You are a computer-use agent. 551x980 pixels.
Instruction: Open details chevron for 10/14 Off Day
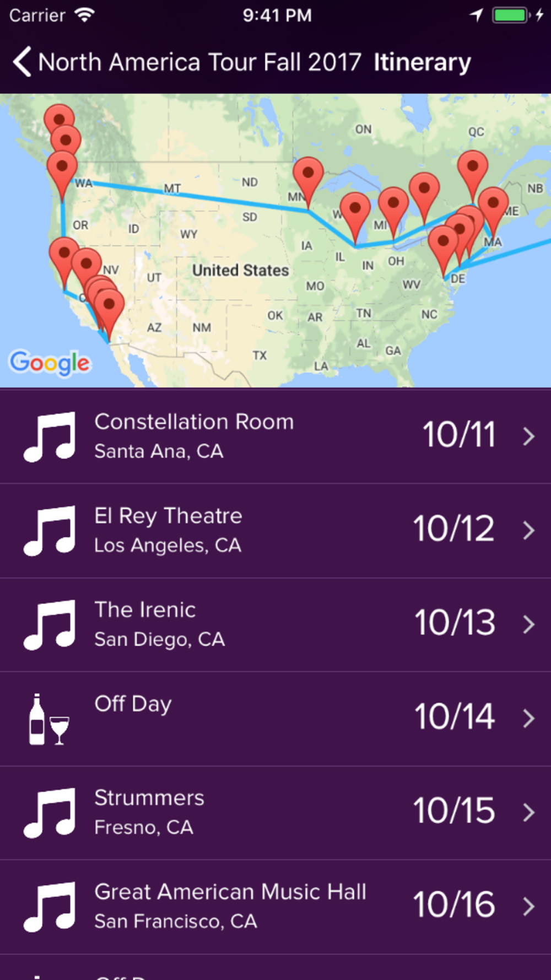[529, 719]
